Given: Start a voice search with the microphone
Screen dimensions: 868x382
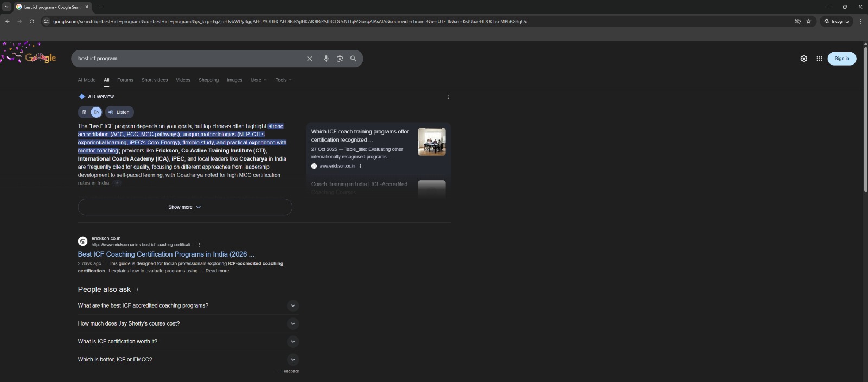Looking at the screenshot, I should 326,59.
